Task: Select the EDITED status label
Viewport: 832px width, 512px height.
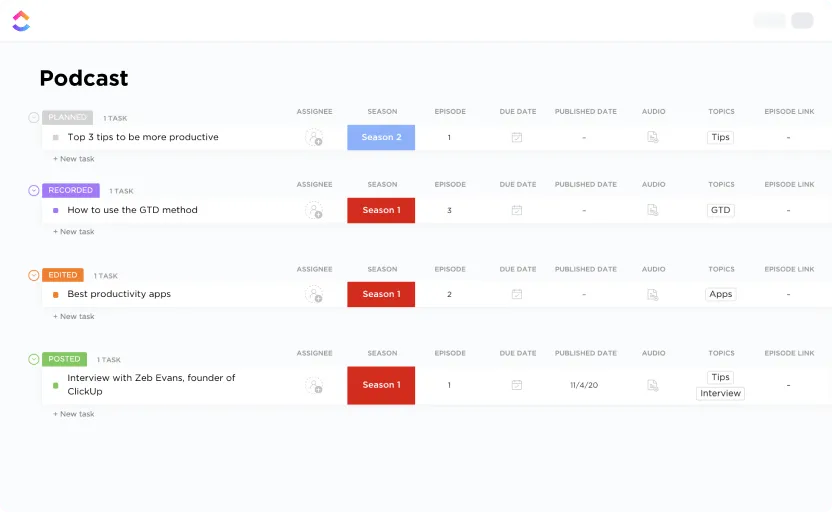Action: (63, 275)
